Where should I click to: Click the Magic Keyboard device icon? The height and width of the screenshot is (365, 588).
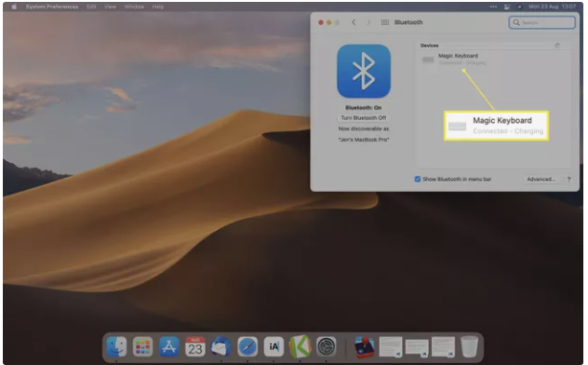point(428,60)
